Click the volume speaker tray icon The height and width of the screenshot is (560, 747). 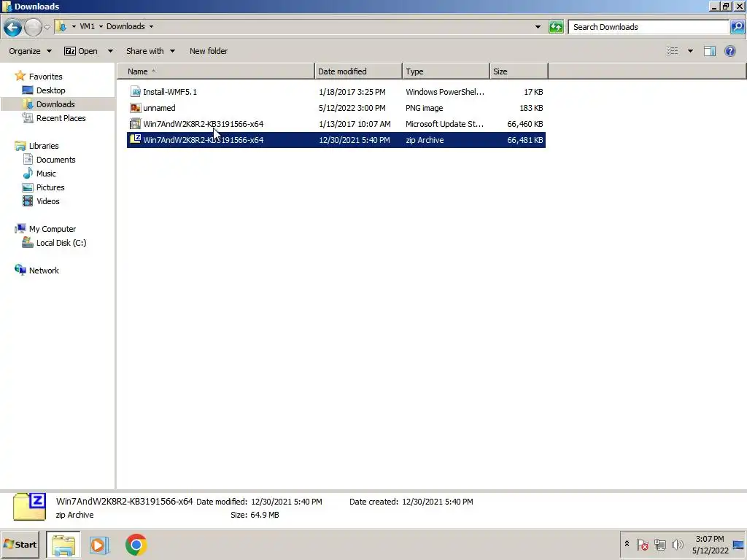(x=677, y=544)
